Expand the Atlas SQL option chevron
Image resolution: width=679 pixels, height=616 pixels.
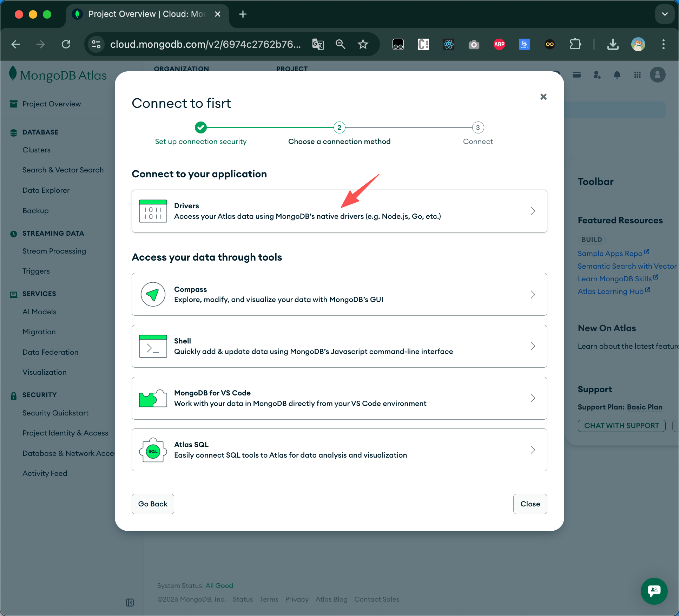[x=533, y=450]
